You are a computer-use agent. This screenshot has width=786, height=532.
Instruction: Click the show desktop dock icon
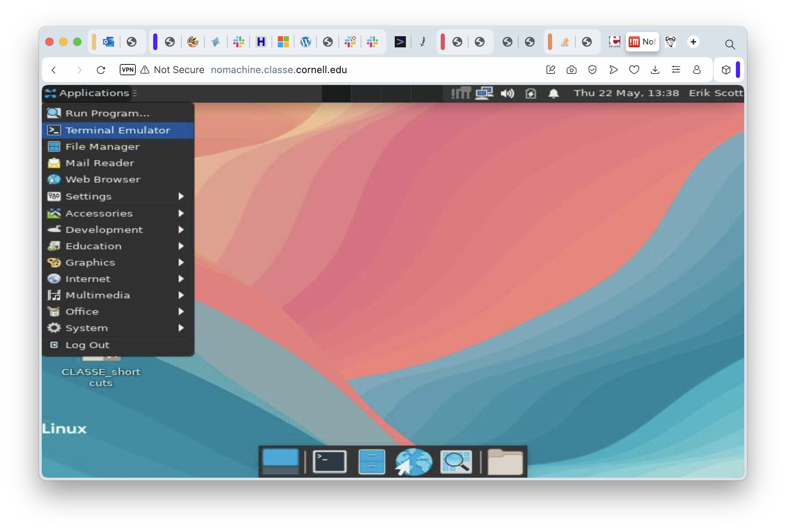tap(280, 462)
